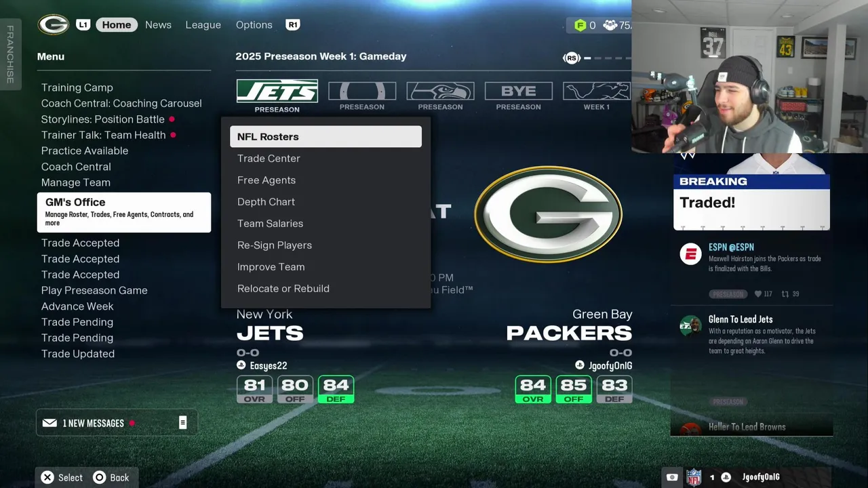
Task: Switch to the News tab
Action: pyautogui.click(x=158, y=24)
